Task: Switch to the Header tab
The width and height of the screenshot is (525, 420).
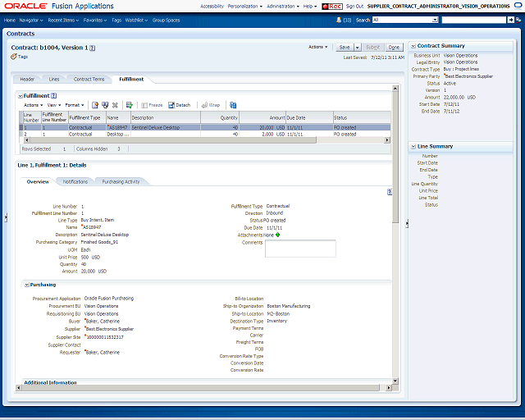Action: tap(27, 80)
